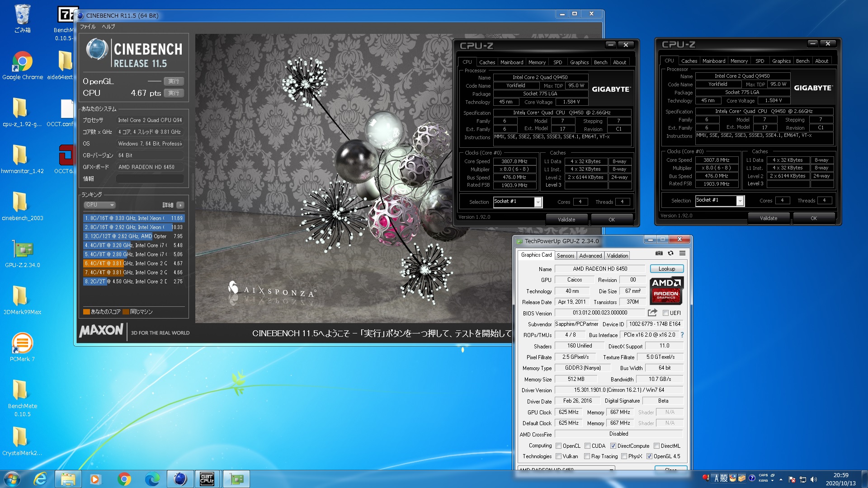This screenshot has width=868, height=488.
Task: Toggle the UEFI checkbox in GPU-Z
Action: [x=665, y=313]
